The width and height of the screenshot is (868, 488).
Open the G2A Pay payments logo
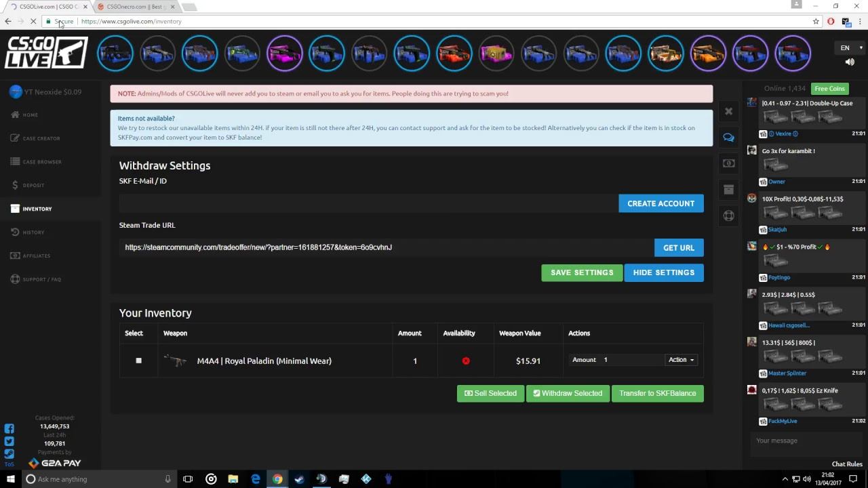(55, 464)
